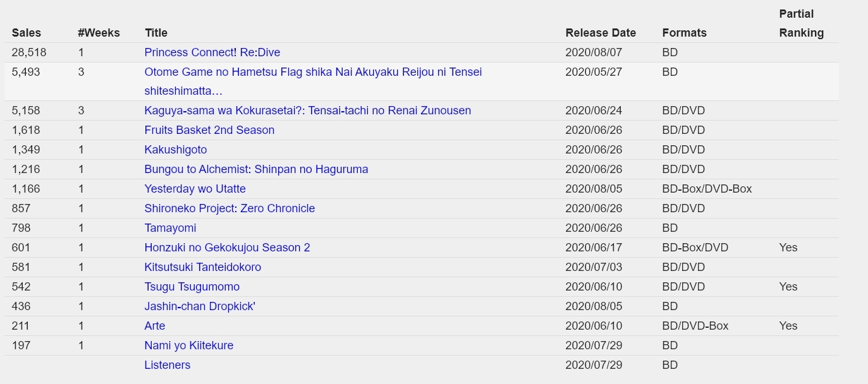
Task: Click Kaguya-sama wa Kokurasetai title link
Action: click(307, 111)
